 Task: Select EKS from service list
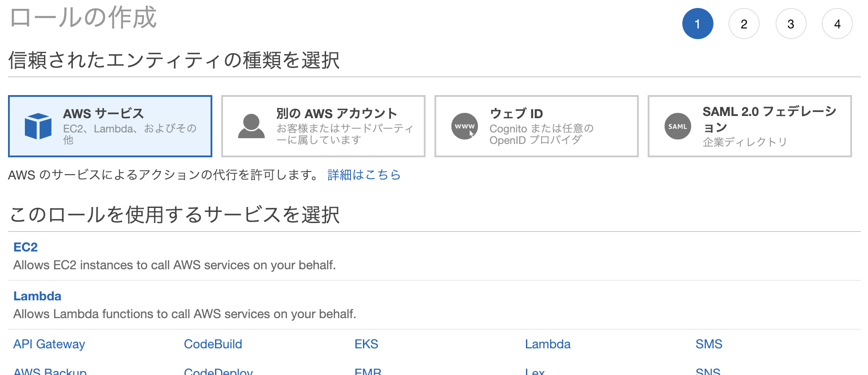[366, 343]
